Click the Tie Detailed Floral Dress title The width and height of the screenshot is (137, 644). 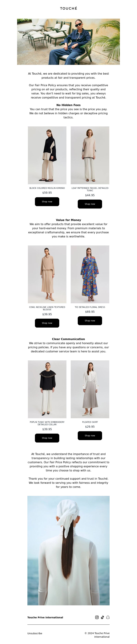click(90, 307)
